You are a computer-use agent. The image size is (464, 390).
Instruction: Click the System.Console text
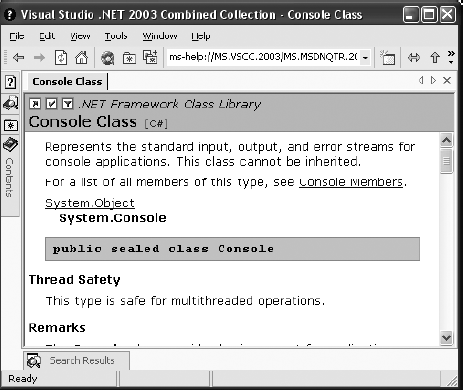113,218
